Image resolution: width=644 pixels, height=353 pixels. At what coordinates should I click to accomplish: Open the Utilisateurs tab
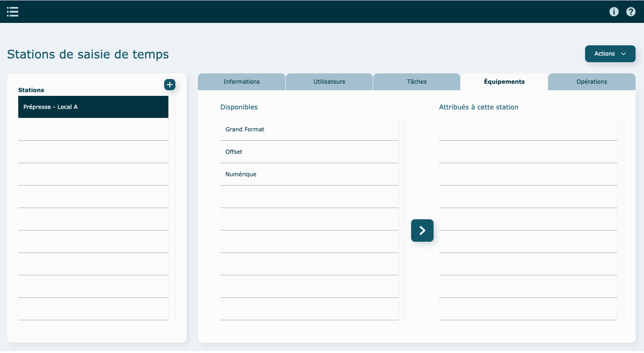(x=329, y=82)
